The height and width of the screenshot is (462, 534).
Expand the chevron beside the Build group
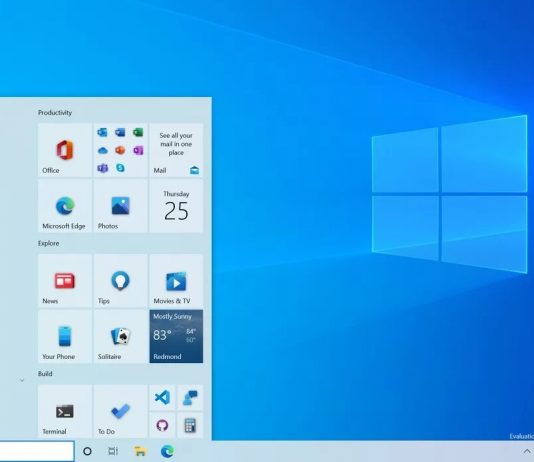22,380
